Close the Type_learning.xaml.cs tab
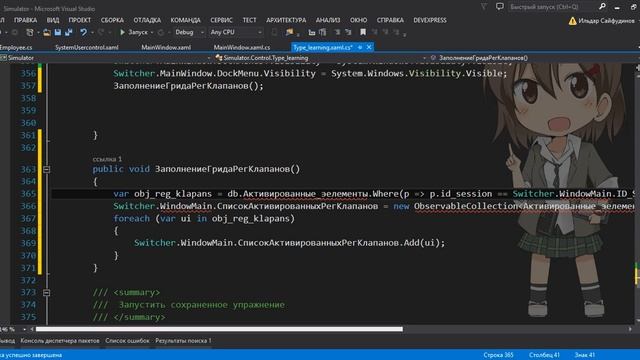This screenshot has width=640, height=360. (x=369, y=47)
